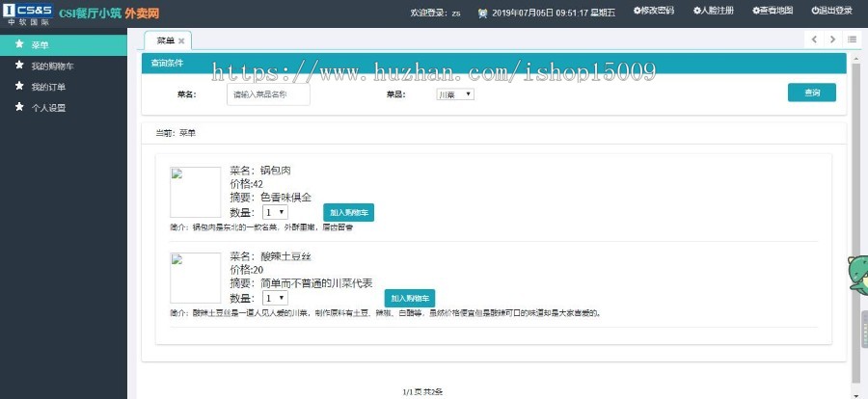Click the 锅包肉 dish thumbnail image

[x=196, y=192]
